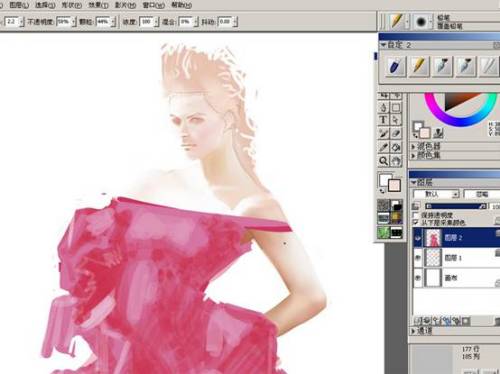The width and height of the screenshot is (500, 374).
Task: Uncheck pick up underlying color checkbox
Action: click(x=416, y=222)
